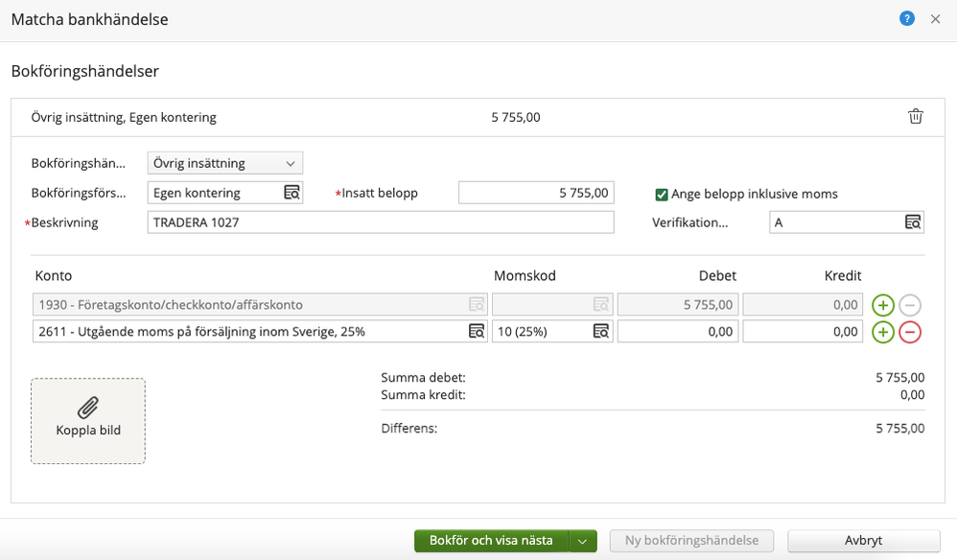Click Debet field on the 2611 row

(x=677, y=332)
